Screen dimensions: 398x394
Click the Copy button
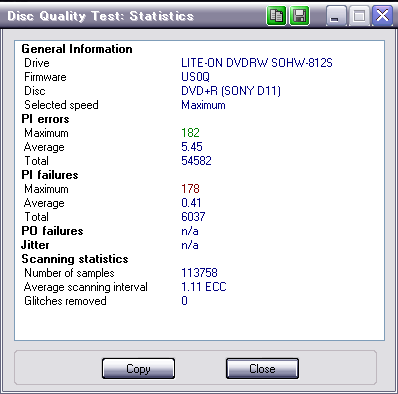click(x=138, y=369)
